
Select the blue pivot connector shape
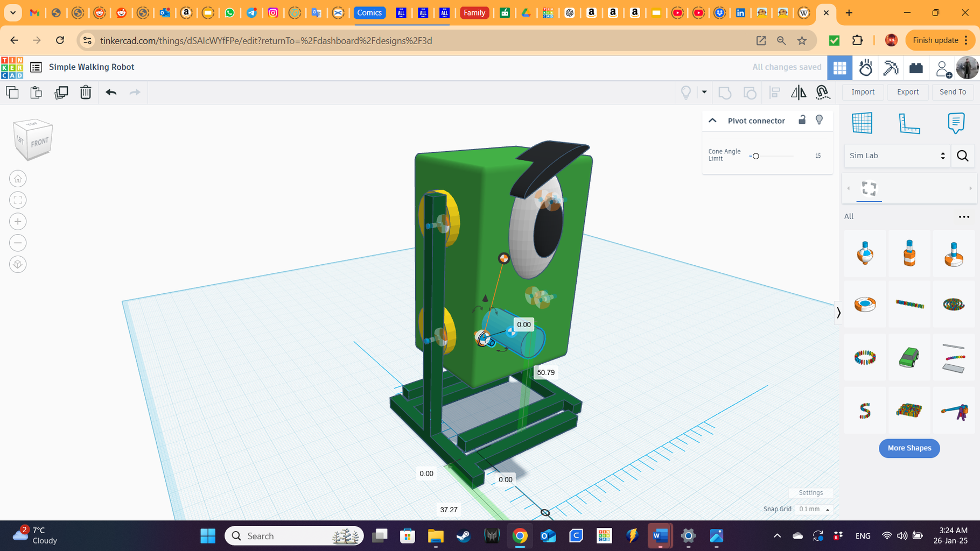point(865,253)
